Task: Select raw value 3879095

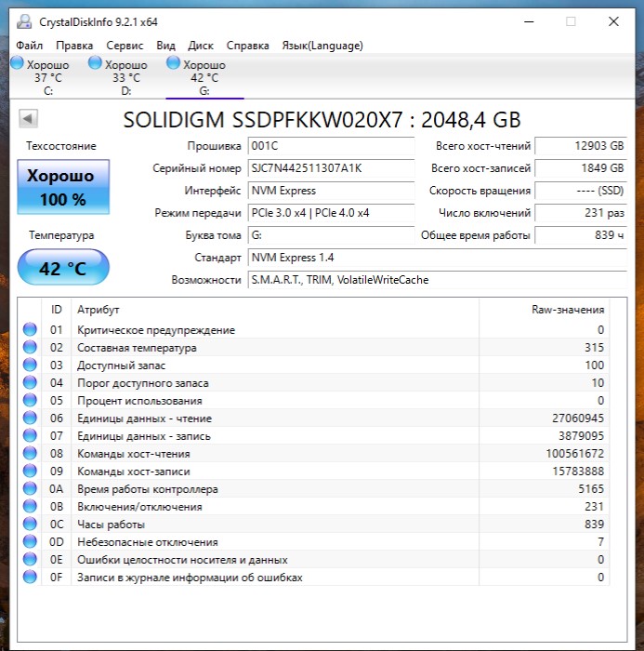Action: pyautogui.click(x=581, y=435)
